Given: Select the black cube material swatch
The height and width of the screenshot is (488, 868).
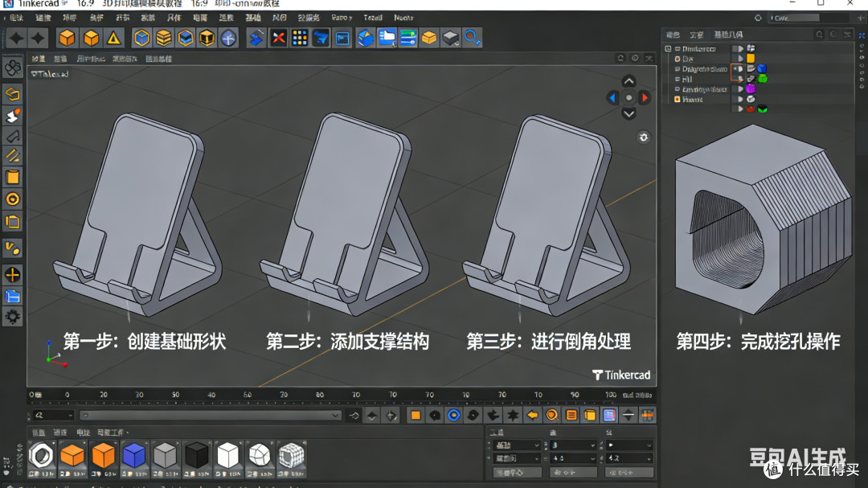Looking at the screenshot, I should coord(197,458).
